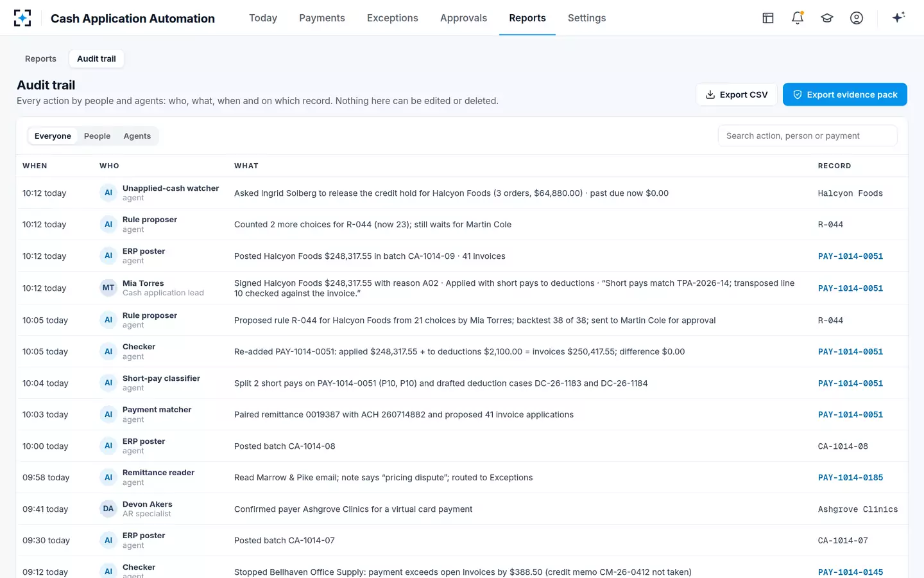Click the "Paired remittance 0019387" description
The height and width of the screenshot is (578, 924).
coord(404,415)
